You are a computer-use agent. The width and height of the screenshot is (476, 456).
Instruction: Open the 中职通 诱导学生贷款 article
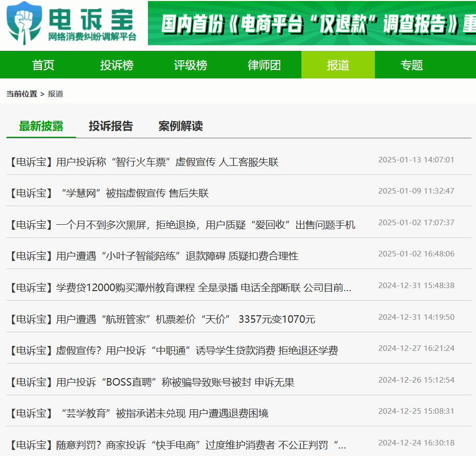pyautogui.click(x=174, y=350)
